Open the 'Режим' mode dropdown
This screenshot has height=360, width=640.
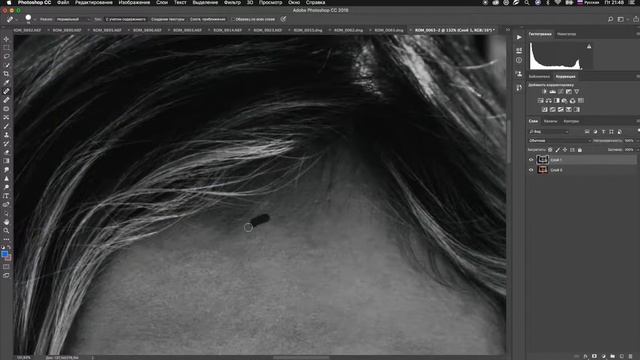[72, 19]
